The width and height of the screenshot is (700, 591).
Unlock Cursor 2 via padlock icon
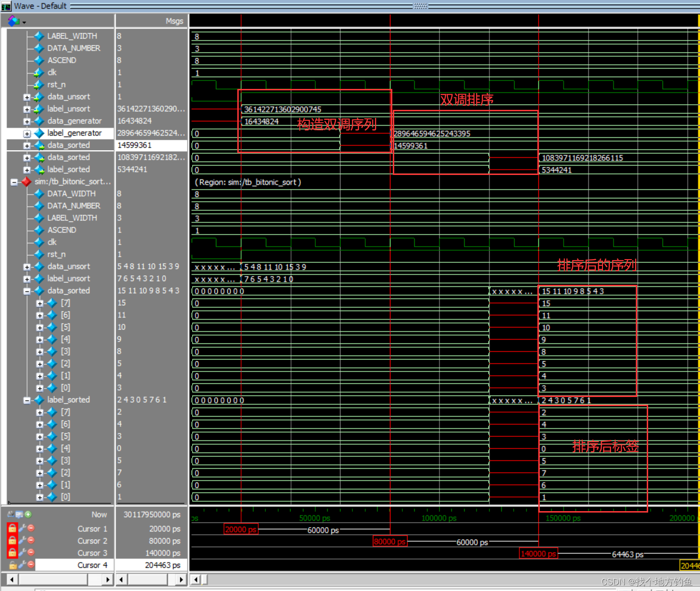coord(12,541)
